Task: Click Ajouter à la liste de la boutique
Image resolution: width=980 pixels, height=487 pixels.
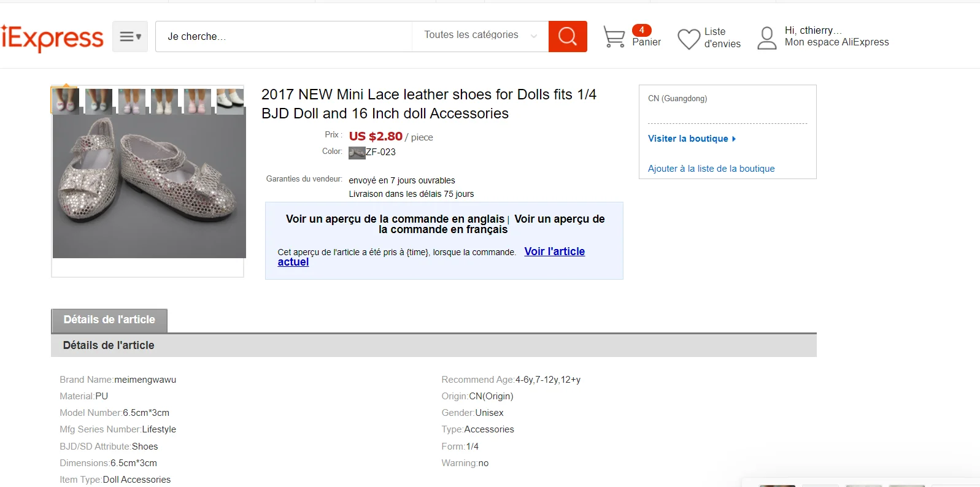Action: 711,169
